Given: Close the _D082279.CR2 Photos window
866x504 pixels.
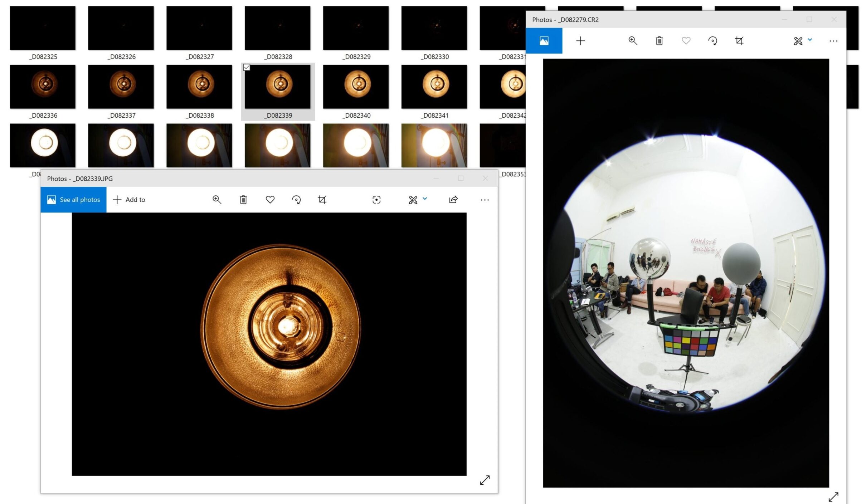Looking at the screenshot, I should click(x=834, y=20).
